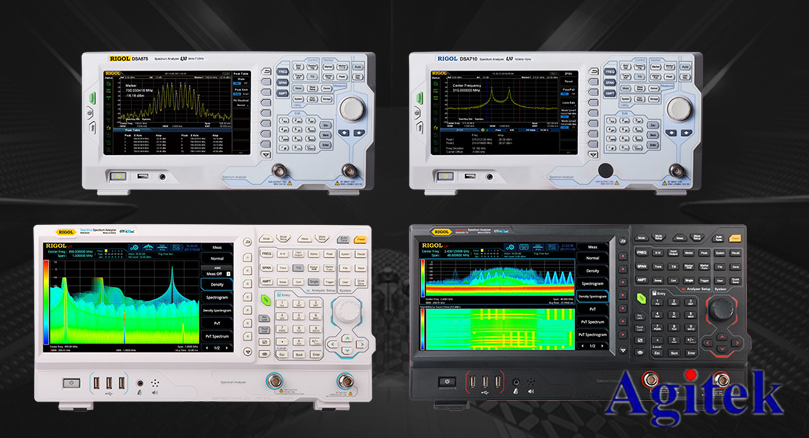Click lit power button on DSA710
Image resolution: width=809 pixels, height=438 pixels.
point(445,176)
